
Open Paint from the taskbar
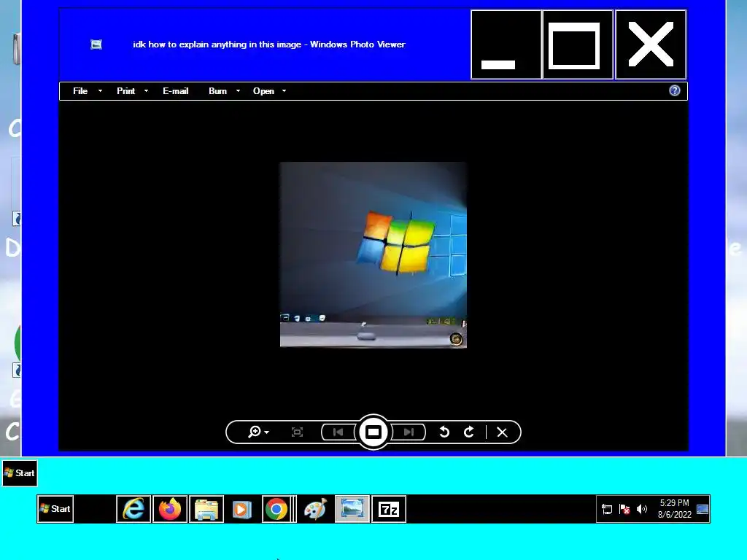tap(315, 508)
